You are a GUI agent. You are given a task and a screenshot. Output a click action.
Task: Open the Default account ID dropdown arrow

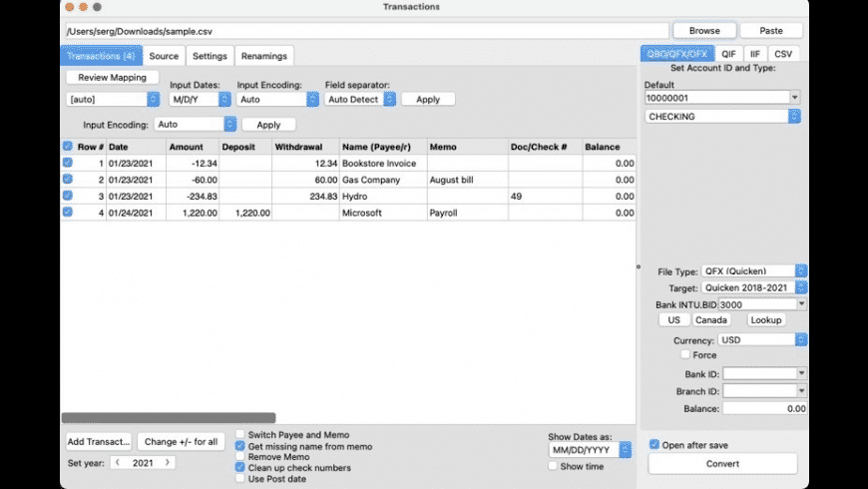794,98
